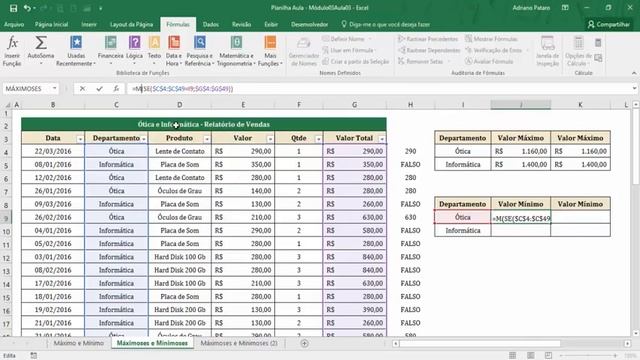The height and width of the screenshot is (360, 640).
Task: Select the column G header
Action: click(354, 105)
